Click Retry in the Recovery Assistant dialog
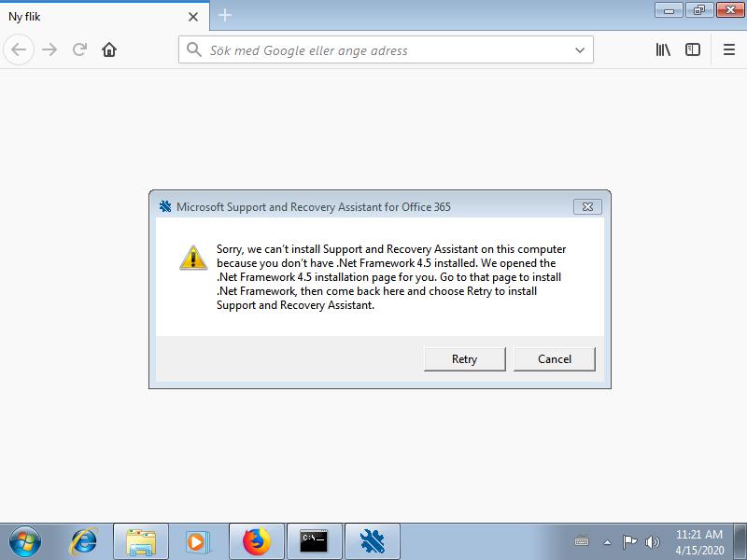This screenshot has width=747, height=560. [x=464, y=359]
